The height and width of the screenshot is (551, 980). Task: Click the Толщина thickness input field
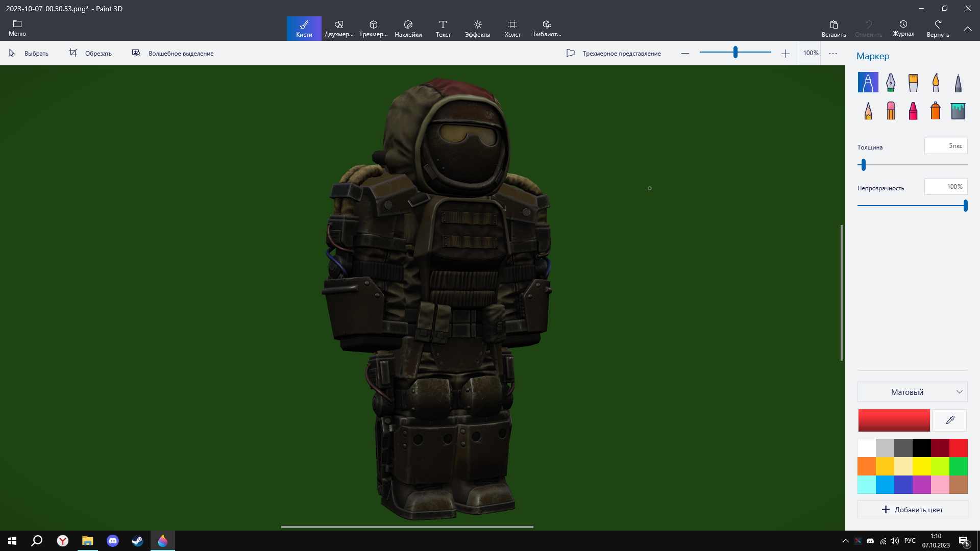click(x=946, y=146)
